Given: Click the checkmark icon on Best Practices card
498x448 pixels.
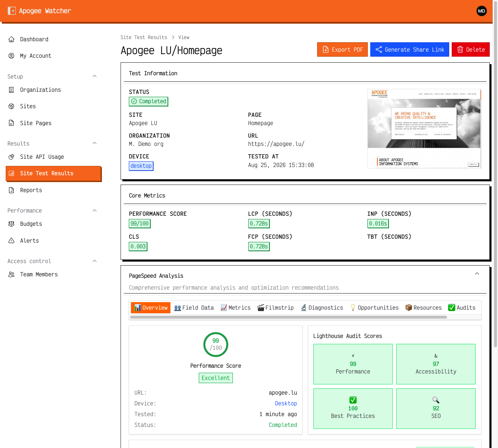Looking at the screenshot, I should (x=353, y=400).
